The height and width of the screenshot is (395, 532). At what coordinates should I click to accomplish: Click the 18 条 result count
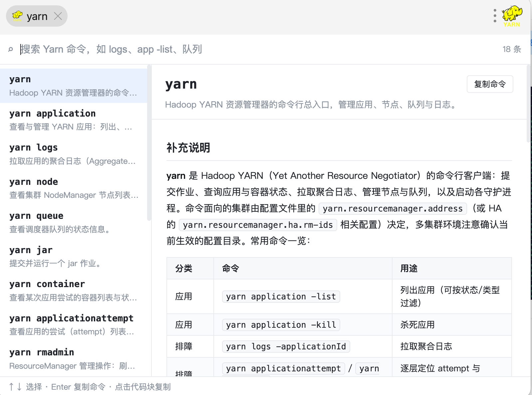pyautogui.click(x=512, y=49)
